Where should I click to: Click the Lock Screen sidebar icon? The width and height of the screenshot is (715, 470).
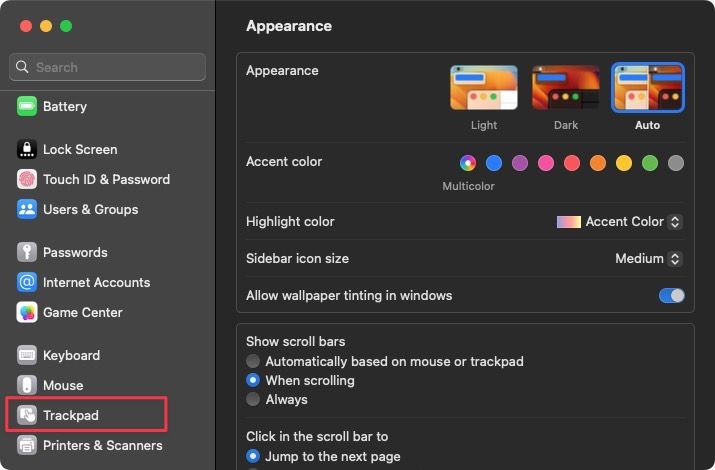[27, 149]
